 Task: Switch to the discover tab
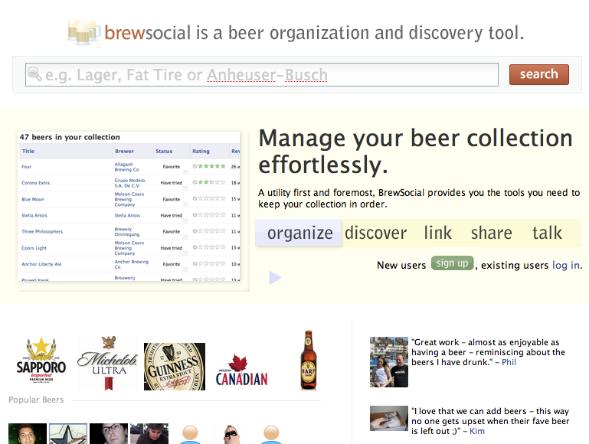click(x=376, y=233)
